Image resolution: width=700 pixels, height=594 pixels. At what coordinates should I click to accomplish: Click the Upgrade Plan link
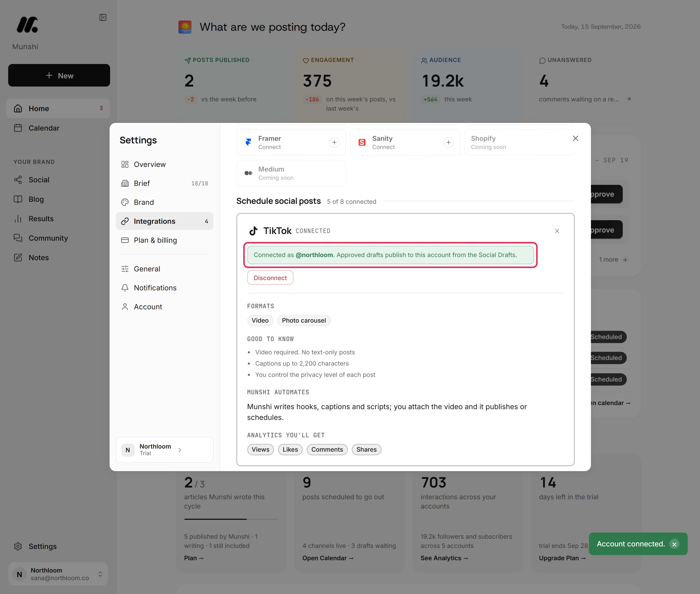point(562,558)
